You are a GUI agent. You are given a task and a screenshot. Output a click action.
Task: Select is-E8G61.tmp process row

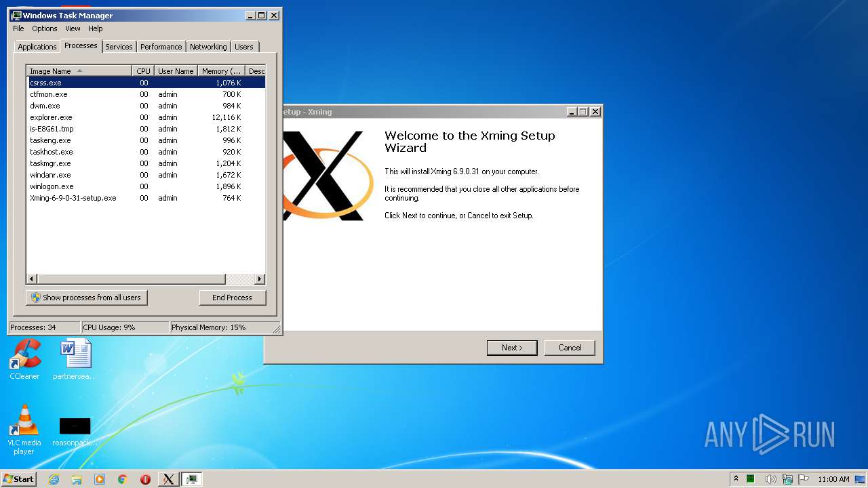(146, 129)
